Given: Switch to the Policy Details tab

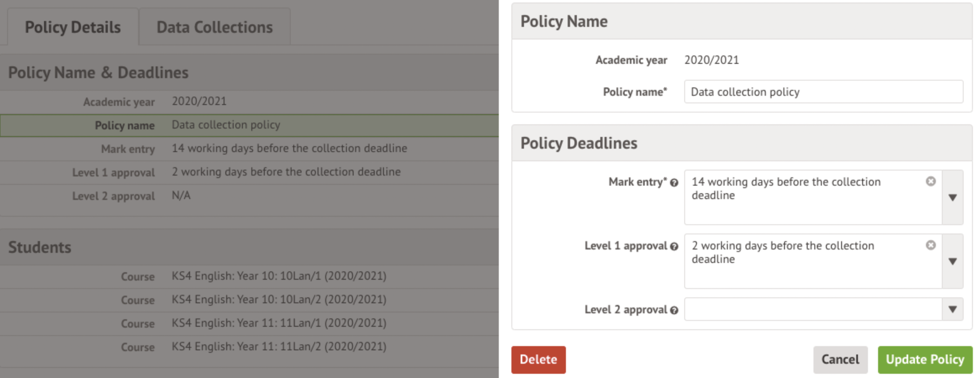Looking at the screenshot, I should 73,27.
